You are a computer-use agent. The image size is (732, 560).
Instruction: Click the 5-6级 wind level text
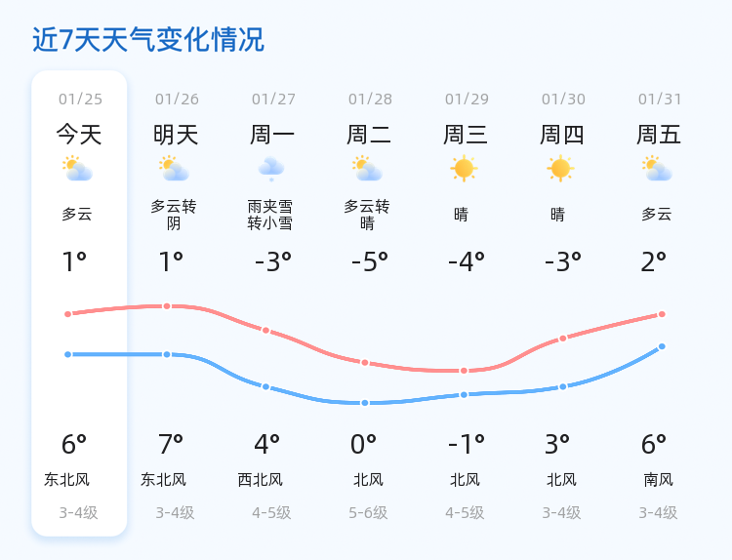(x=368, y=513)
